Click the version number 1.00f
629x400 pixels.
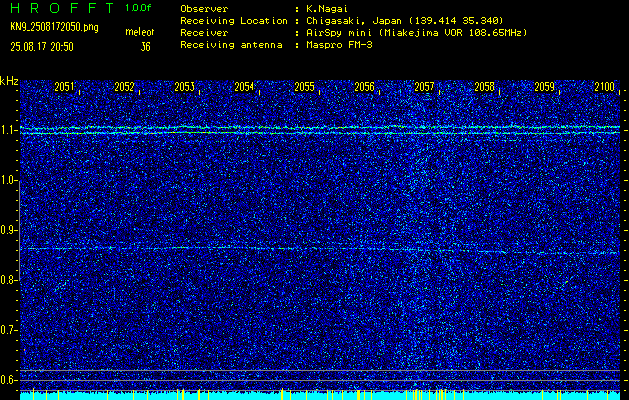(138, 8)
